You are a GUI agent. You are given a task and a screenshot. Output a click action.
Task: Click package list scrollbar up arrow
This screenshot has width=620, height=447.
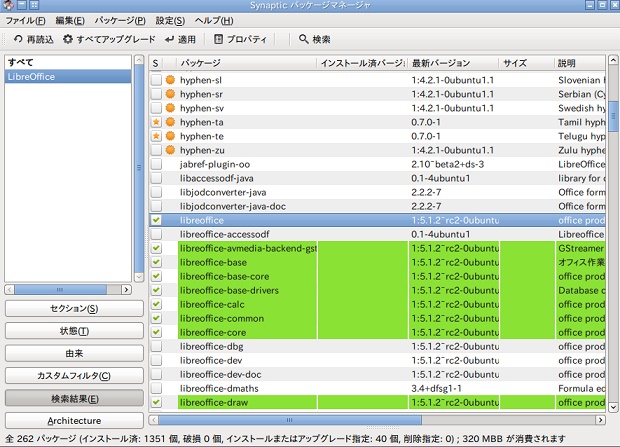[613, 60]
